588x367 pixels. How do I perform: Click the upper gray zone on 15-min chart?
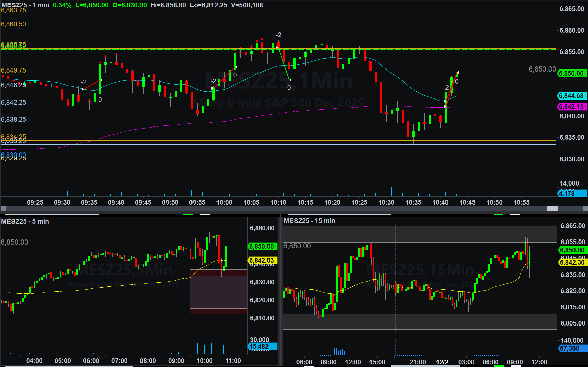(419, 234)
